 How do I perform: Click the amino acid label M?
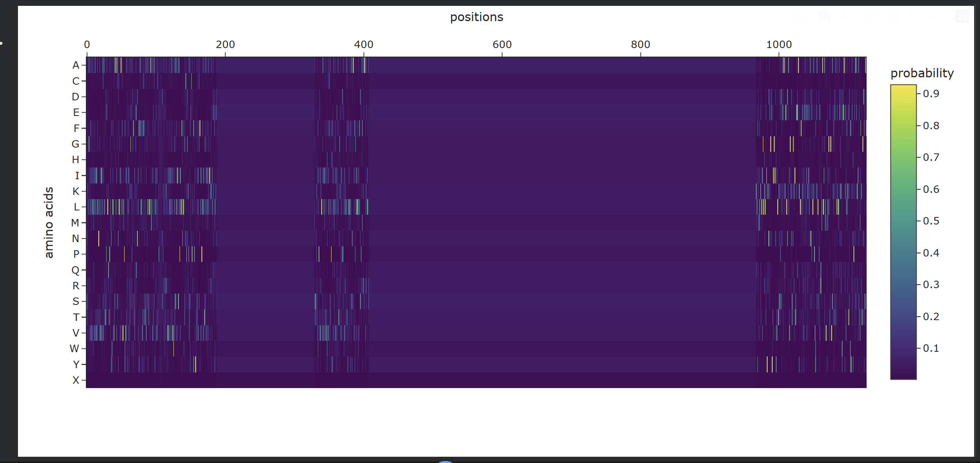pyautogui.click(x=75, y=223)
